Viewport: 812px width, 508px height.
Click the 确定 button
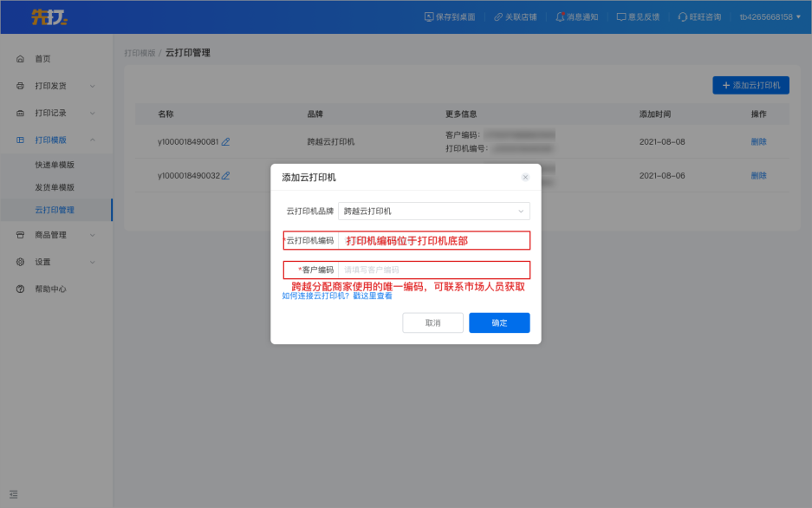pos(499,322)
